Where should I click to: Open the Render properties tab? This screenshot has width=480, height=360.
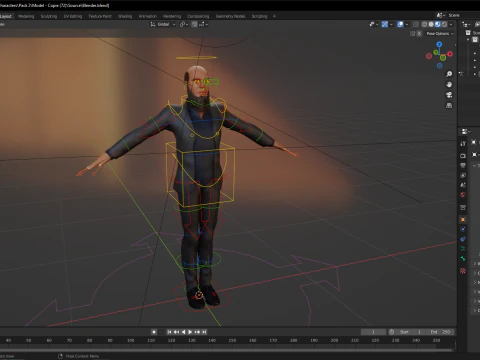[x=463, y=156]
